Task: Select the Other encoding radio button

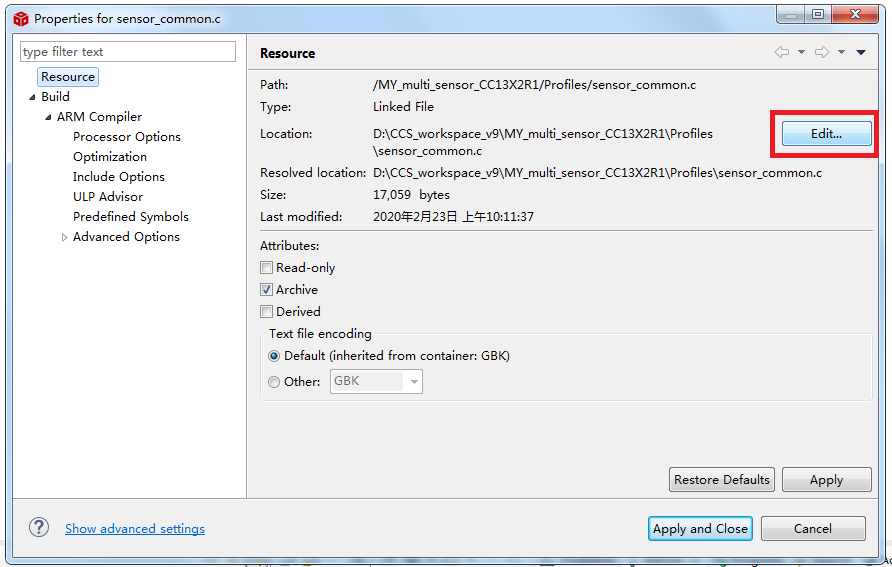Action: (x=275, y=381)
